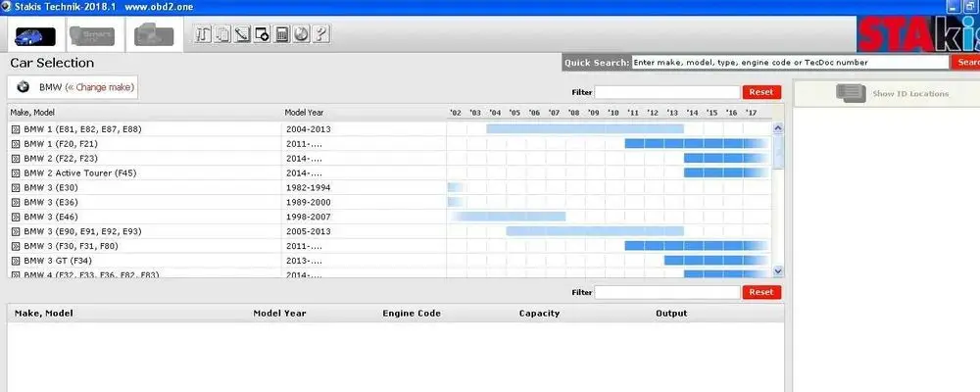Click BMW 3 (E46) timeline bar
The image size is (980, 392).
point(508,217)
